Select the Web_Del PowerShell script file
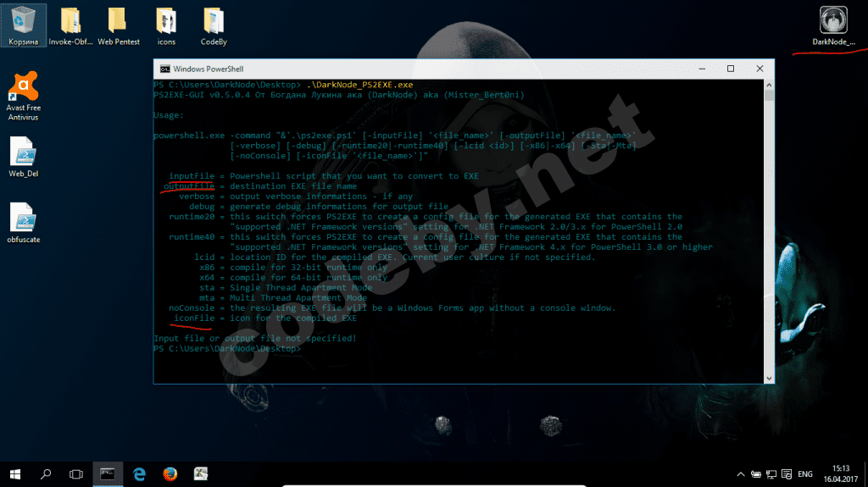The width and height of the screenshot is (868, 487). point(23,157)
